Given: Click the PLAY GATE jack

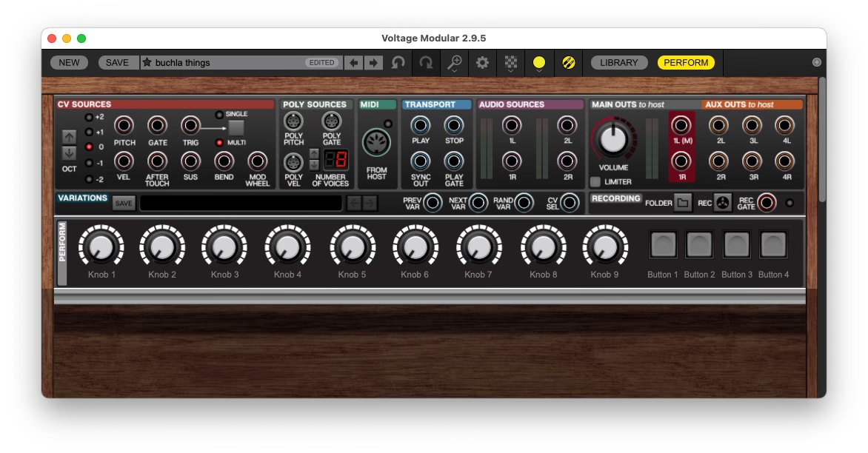Looking at the screenshot, I should click(454, 161).
